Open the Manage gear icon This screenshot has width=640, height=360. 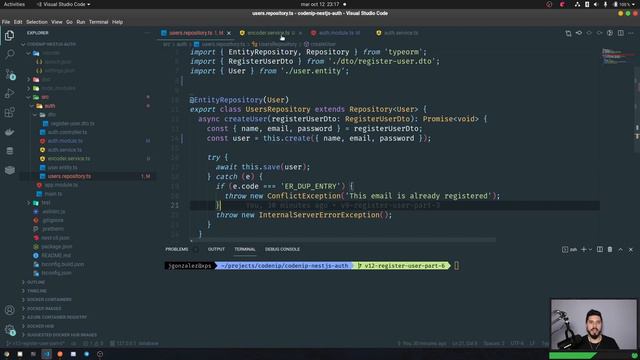9,329
